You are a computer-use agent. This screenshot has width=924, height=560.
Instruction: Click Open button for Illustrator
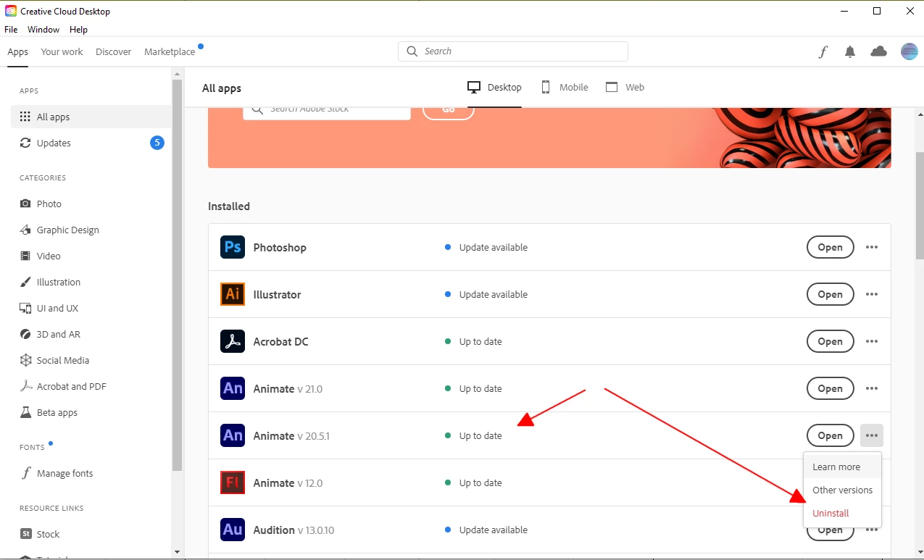pyautogui.click(x=830, y=294)
